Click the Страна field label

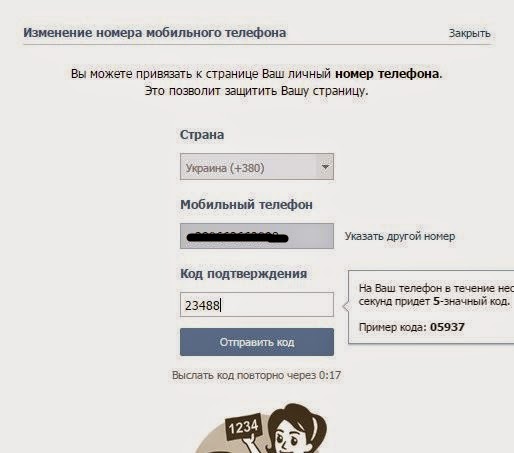[202, 135]
